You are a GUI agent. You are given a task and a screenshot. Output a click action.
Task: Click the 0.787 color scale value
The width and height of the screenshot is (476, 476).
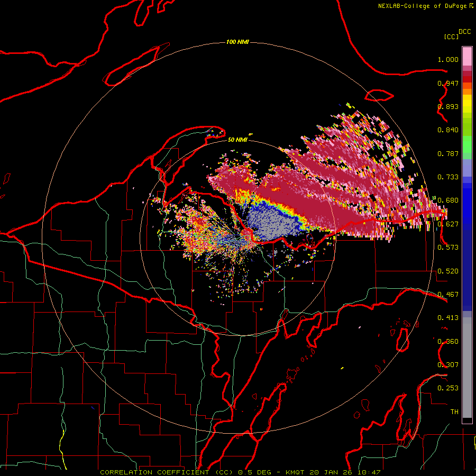click(448, 153)
